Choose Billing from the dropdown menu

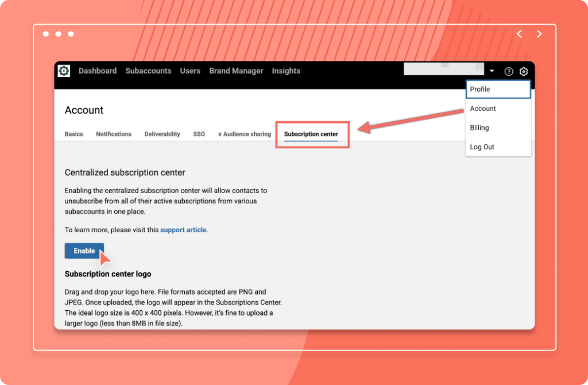click(498, 128)
